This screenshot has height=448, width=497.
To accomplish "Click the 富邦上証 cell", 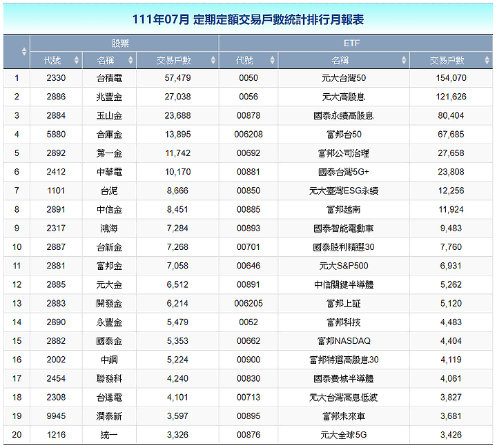I will (x=344, y=304).
